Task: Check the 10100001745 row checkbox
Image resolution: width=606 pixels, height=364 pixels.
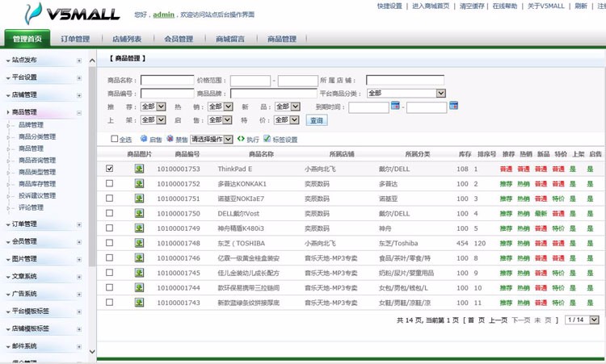Action: click(109, 273)
